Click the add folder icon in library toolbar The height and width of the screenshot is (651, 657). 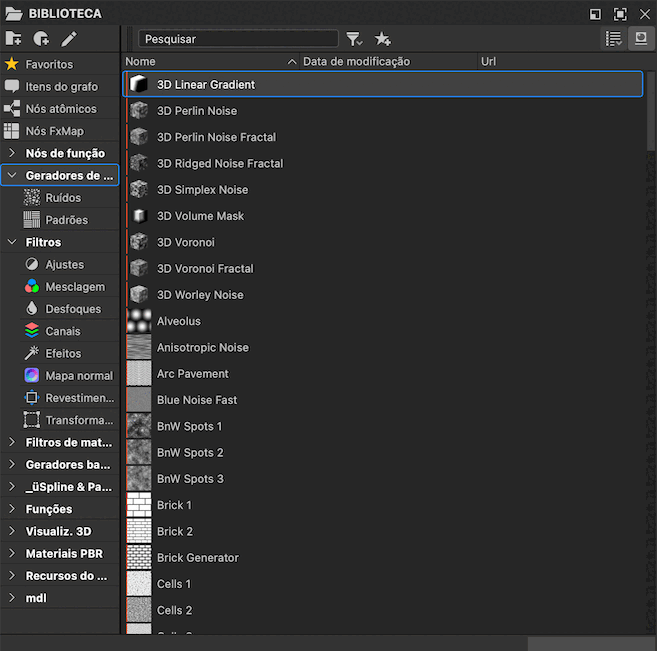click(13, 39)
